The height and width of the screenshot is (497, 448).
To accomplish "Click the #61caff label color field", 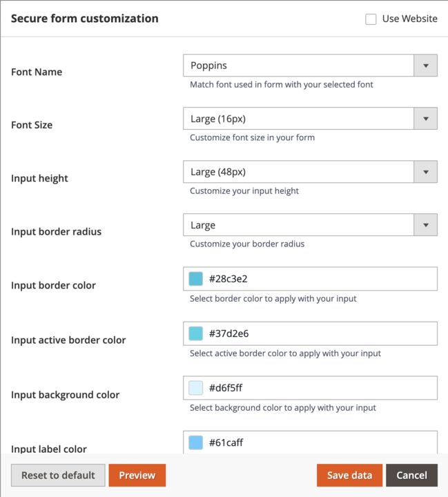I will (318, 442).
